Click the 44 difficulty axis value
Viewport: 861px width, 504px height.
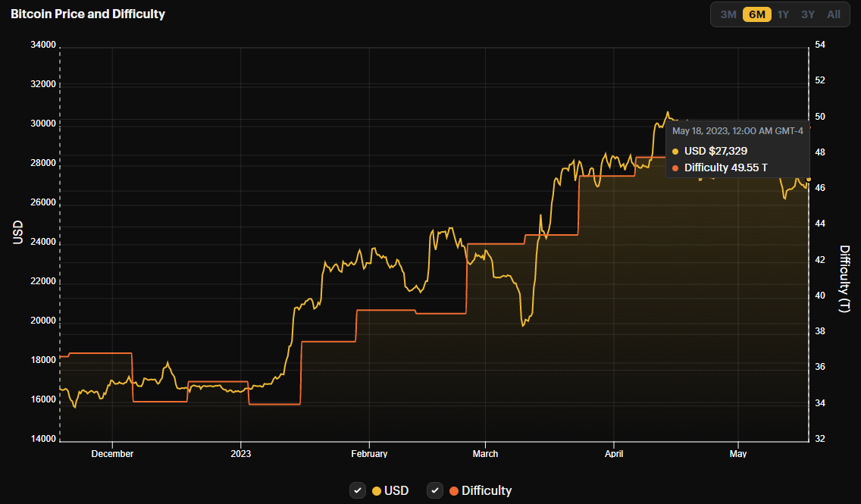click(x=820, y=224)
